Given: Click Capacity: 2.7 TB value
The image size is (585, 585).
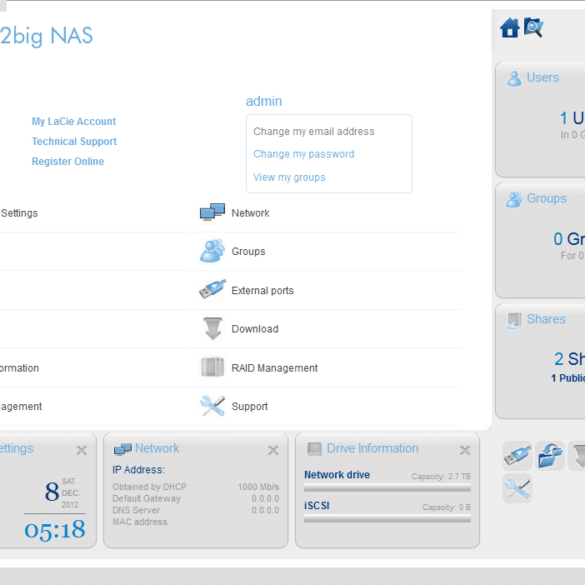Looking at the screenshot, I should click(x=441, y=476).
